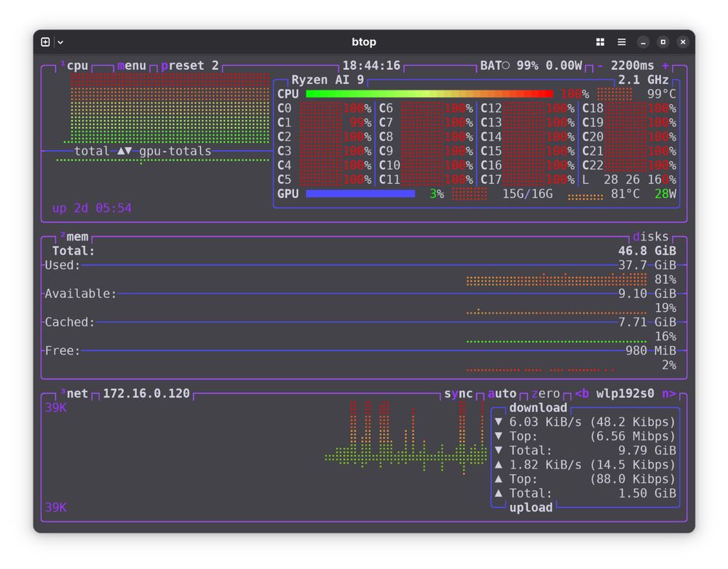The width and height of the screenshot is (728, 569).
Task: Select core C1 99% row
Action: click(324, 123)
